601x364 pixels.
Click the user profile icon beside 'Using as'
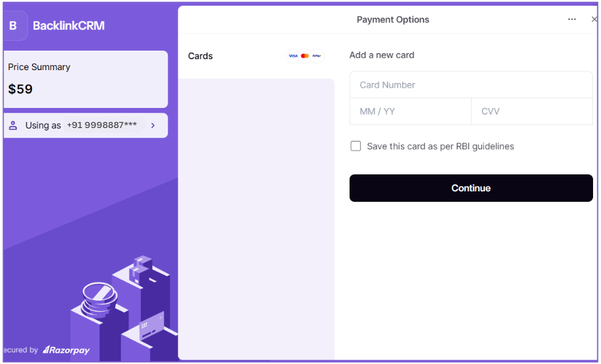pyautogui.click(x=13, y=126)
